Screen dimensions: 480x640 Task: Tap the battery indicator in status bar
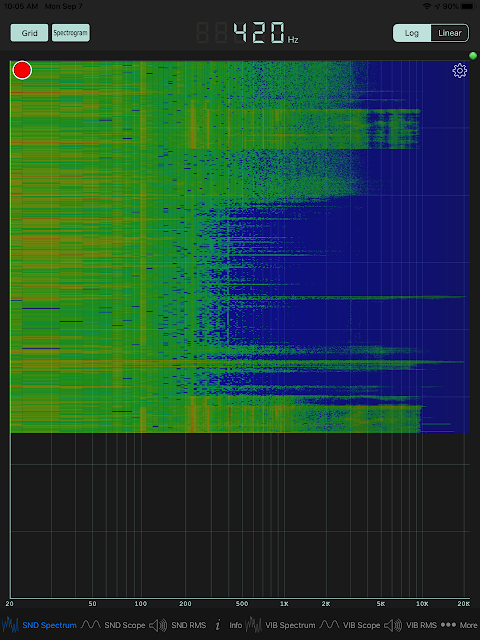coord(469,6)
